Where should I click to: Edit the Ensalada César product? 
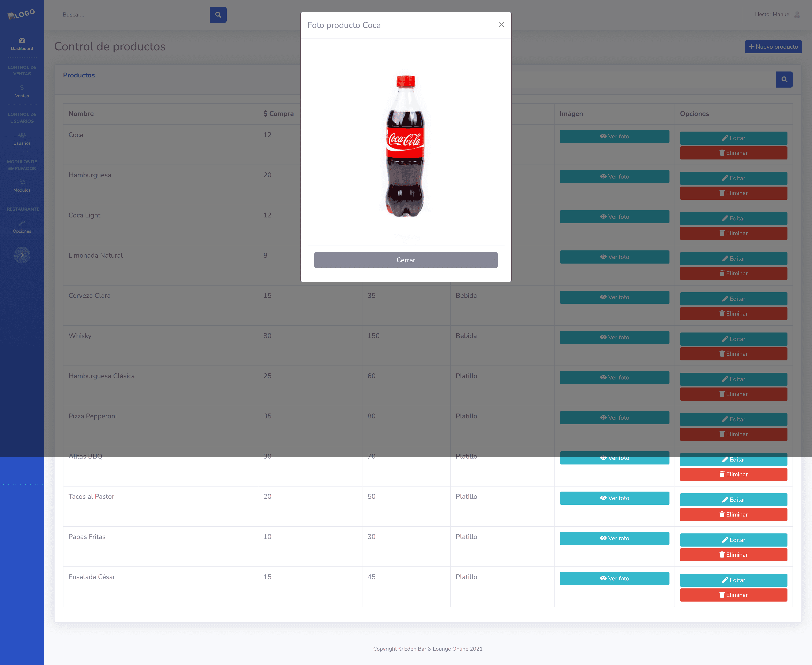point(734,580)
